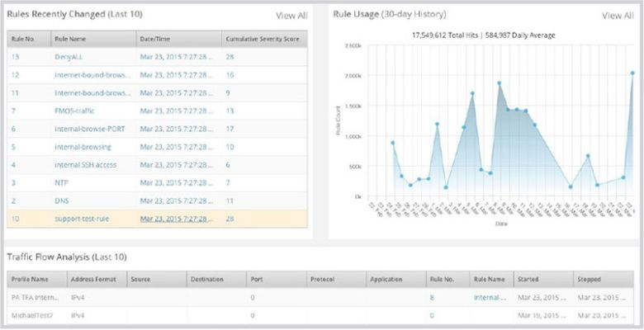Open View All for Rules Recently Changed
Screen dimensions: 644x330
291,15
